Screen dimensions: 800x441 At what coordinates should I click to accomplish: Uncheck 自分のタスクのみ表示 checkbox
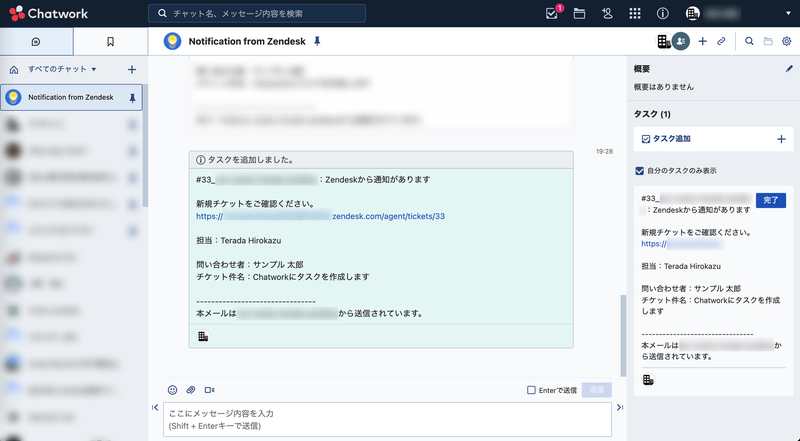point(639,170)
